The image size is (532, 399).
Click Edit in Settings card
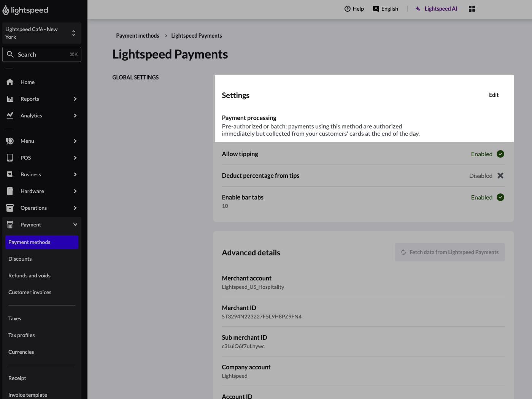click(494, 95)
